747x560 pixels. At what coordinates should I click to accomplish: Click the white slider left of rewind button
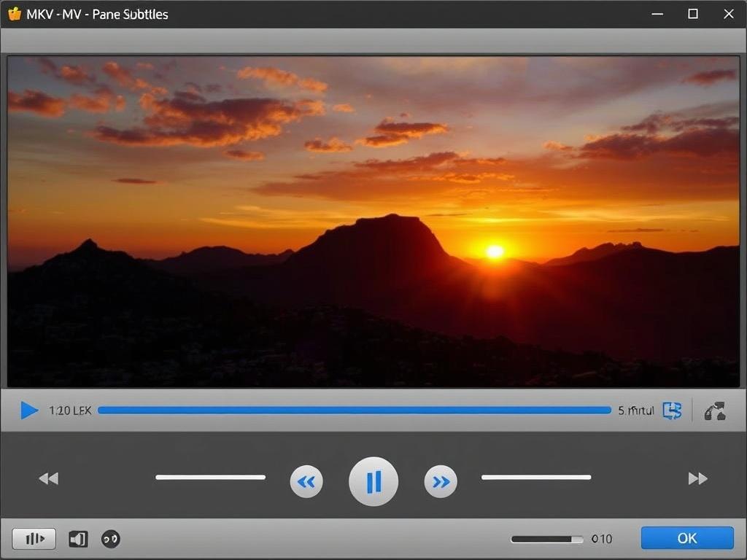click(210, 478)
